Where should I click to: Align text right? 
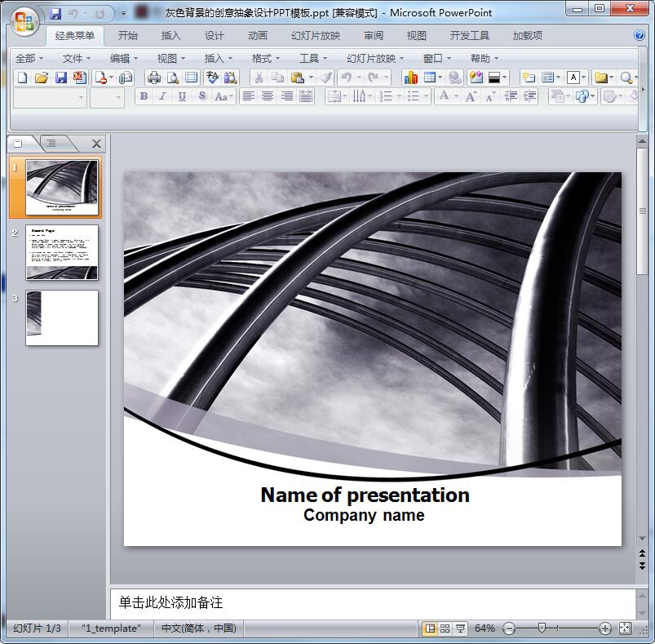pyautogui.click(x=286, y=96)
